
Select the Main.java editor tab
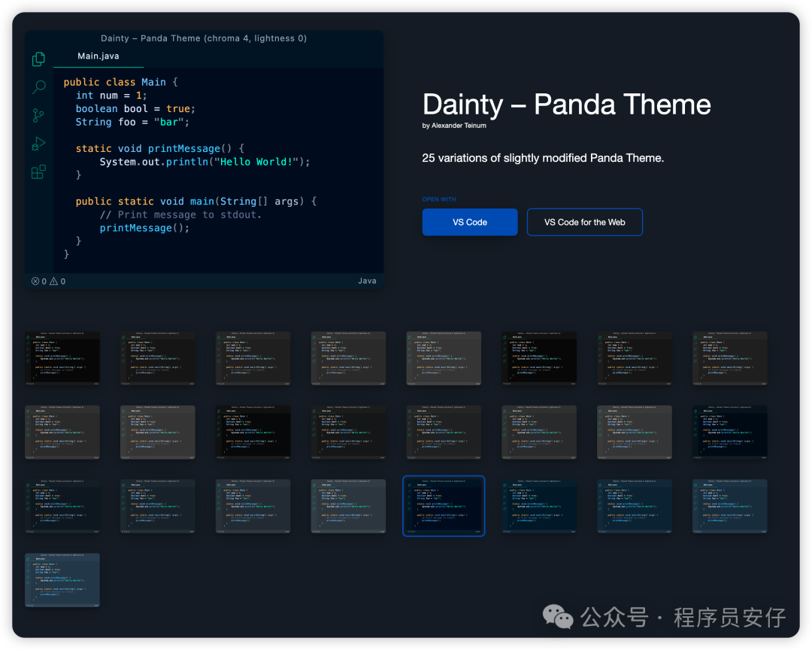(98, 56)
